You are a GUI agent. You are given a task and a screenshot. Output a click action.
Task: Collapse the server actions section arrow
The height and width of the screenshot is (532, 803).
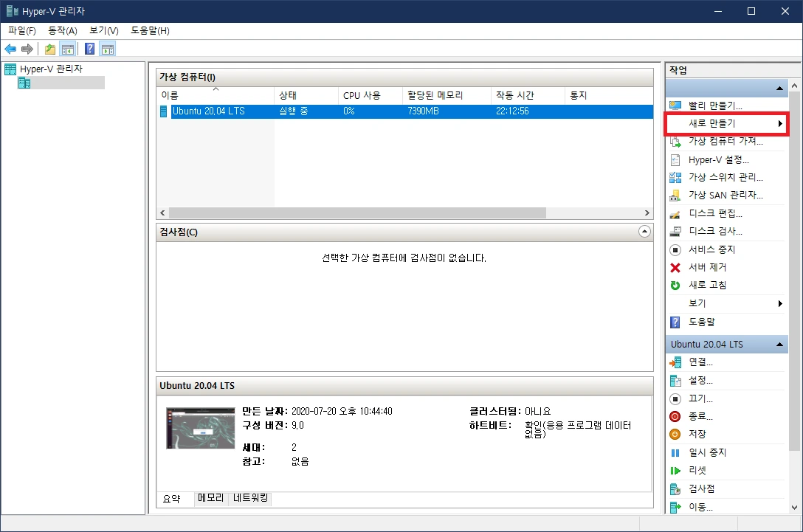[x=779, y=89]
